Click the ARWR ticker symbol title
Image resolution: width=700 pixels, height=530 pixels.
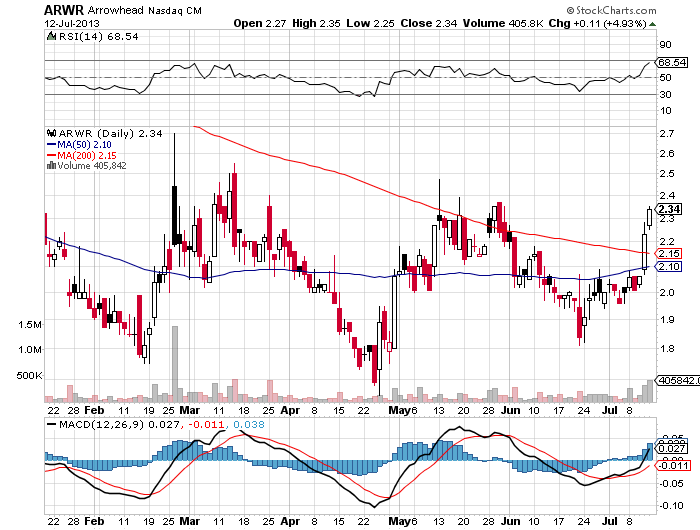pos(64,10)
